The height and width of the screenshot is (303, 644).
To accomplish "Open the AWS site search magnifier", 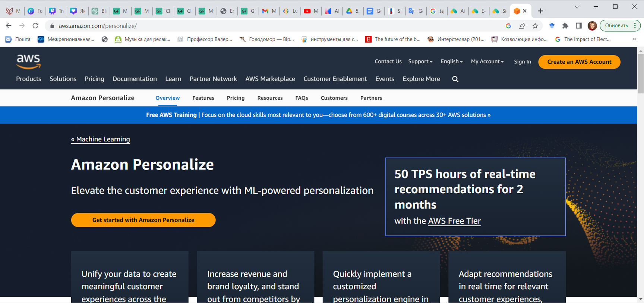I will [455, 79].
